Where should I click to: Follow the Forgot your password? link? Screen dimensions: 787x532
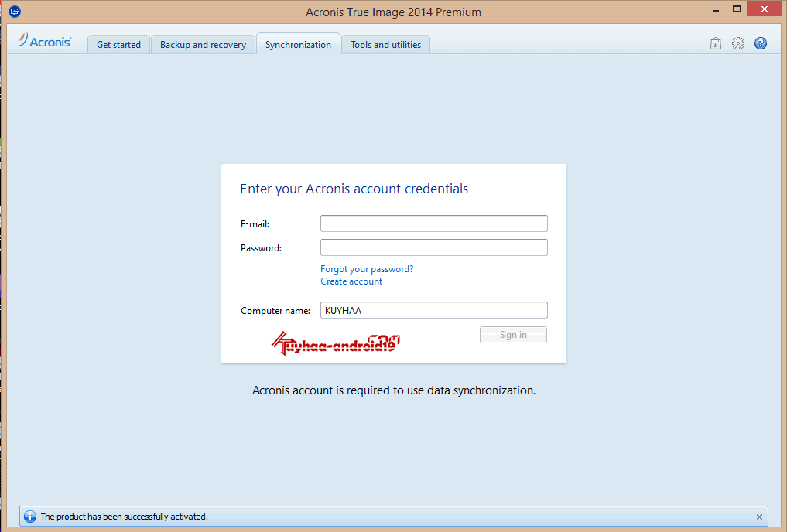click(x=367, y=269)
